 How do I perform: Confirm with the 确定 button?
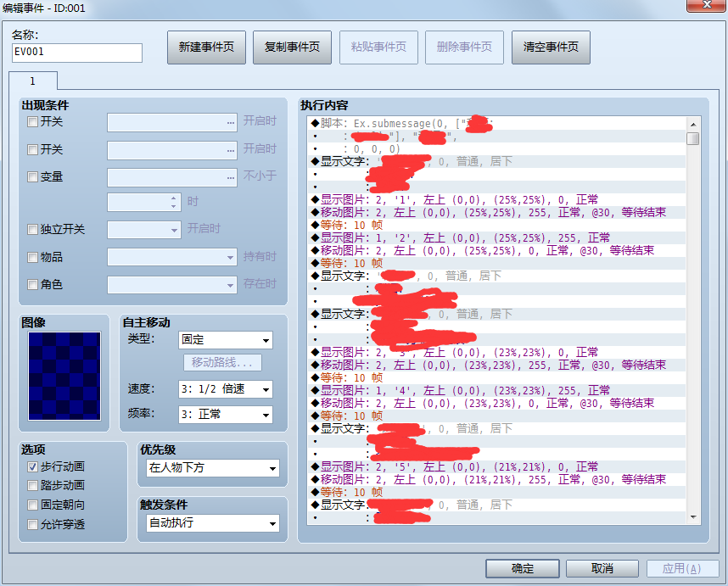523,568
